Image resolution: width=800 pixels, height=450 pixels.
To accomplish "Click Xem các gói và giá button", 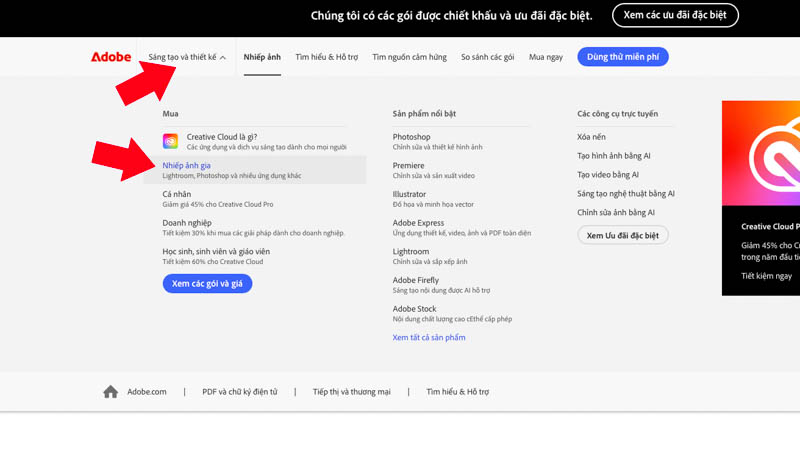I will coord(207,284).
